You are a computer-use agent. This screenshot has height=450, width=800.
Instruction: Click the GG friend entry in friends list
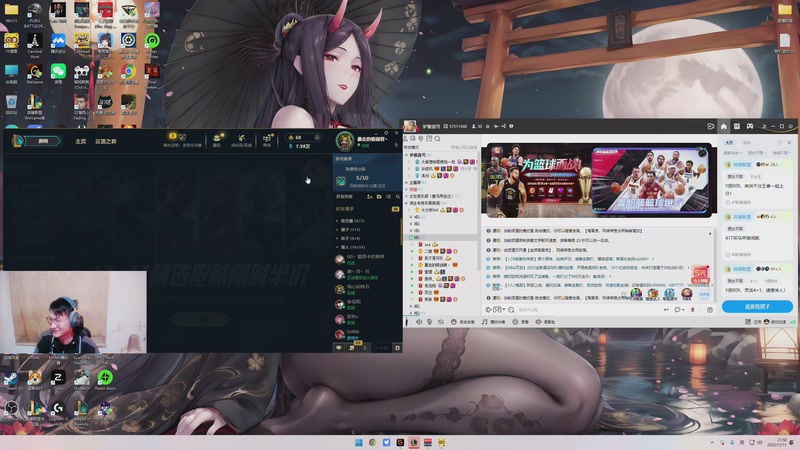(x=367, y=259)
